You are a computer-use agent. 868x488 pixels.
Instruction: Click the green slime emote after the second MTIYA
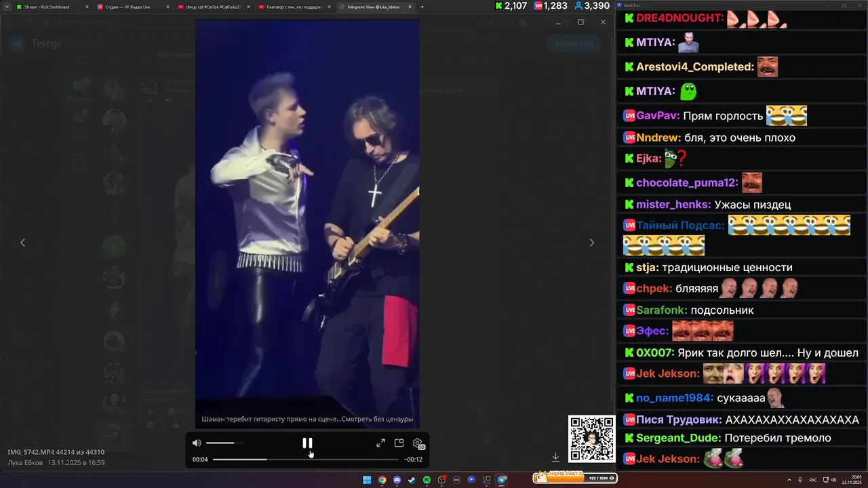(x=688, y=91)
